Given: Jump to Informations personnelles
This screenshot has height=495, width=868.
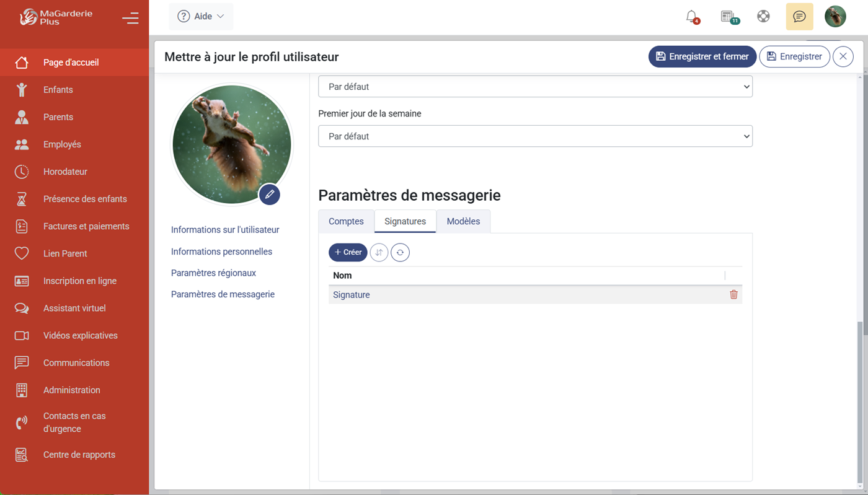Looking at the screenshot, I should (x=221, y=252).
